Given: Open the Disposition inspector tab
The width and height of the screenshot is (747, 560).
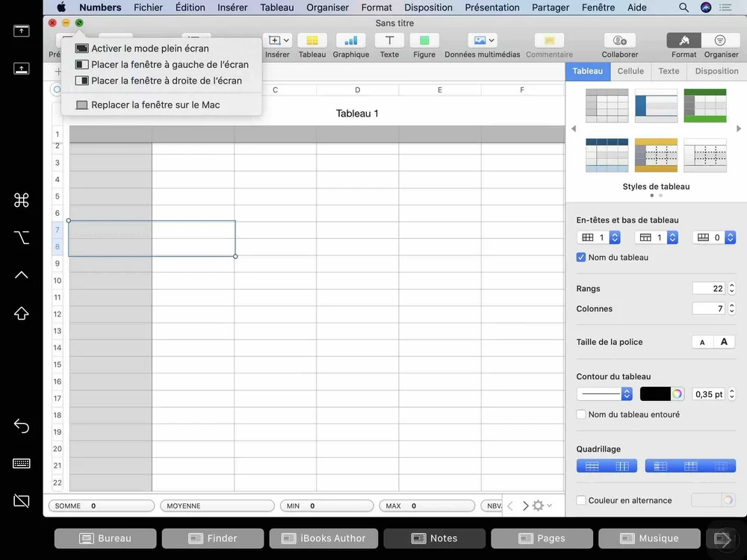Looking at the screenshot, I should click(716, 71).
